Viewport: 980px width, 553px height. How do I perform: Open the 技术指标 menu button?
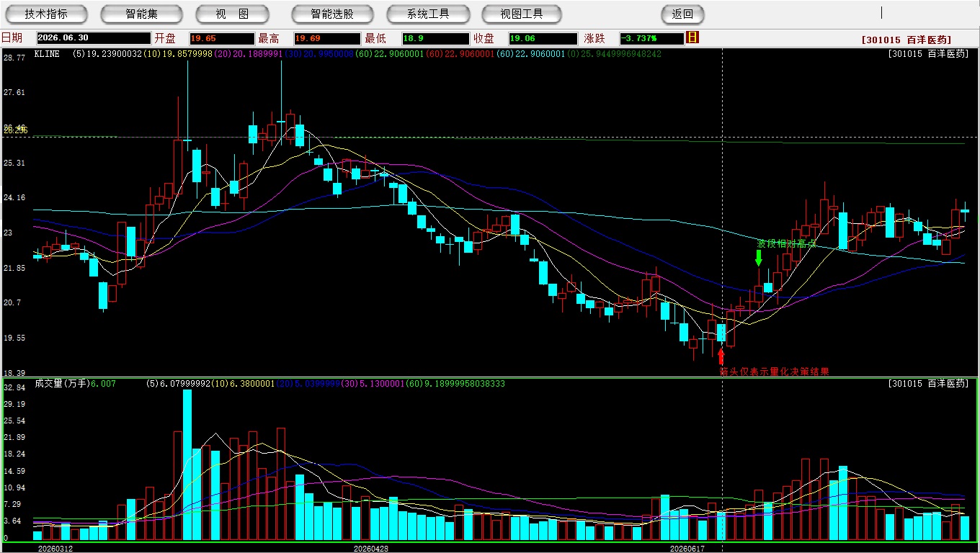point(46,14)
